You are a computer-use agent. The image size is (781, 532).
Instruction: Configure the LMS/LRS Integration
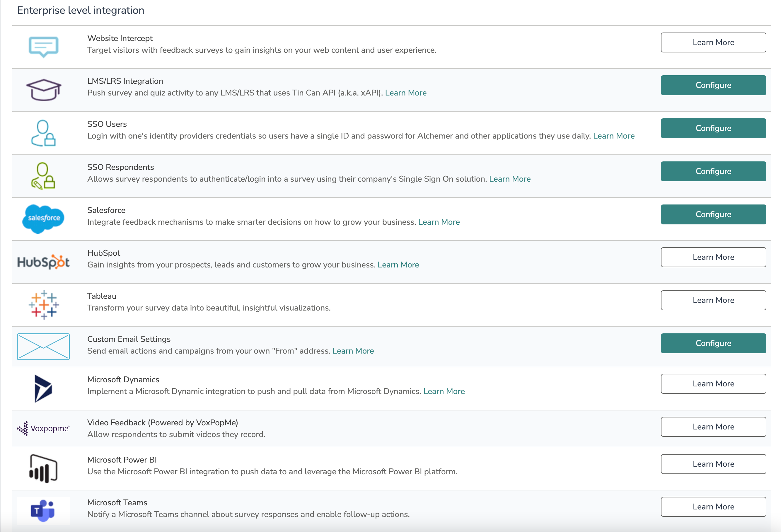[713, 85]
